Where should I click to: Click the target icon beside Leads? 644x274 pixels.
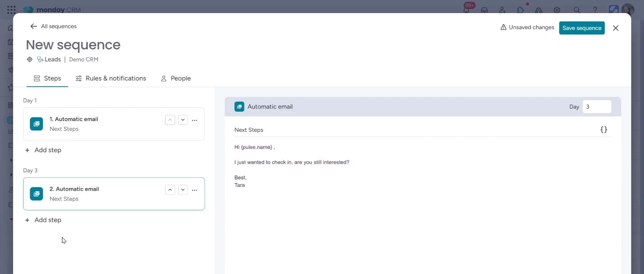(30, 59)
